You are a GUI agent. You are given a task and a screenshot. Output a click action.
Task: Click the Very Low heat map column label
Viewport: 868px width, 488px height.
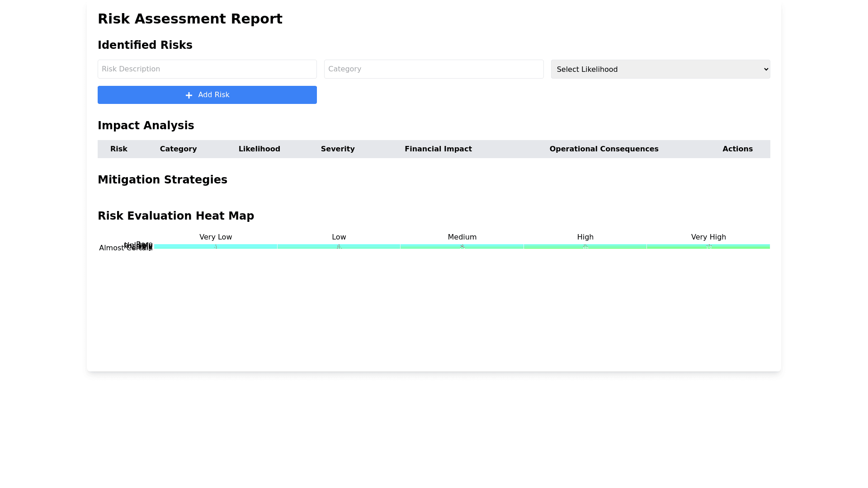coord(216,237)
